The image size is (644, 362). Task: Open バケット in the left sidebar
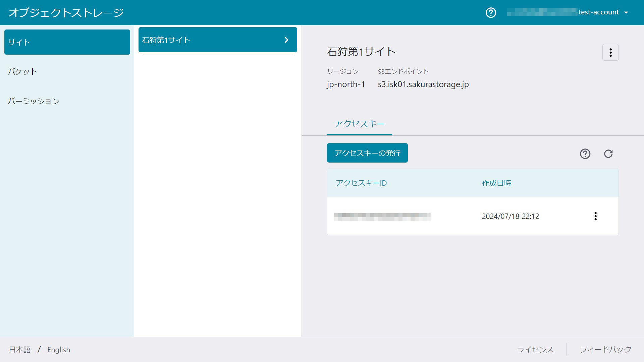tap(23, 71)
